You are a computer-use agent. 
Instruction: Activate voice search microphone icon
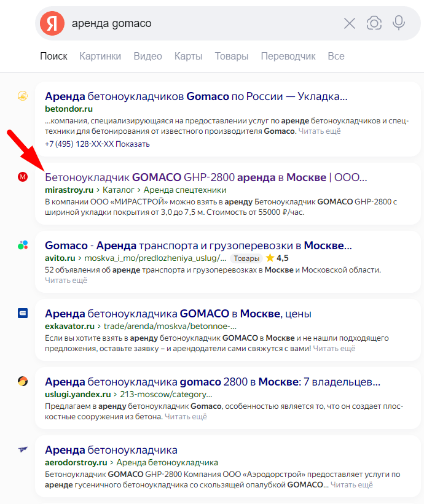click(x=399, y=23)
